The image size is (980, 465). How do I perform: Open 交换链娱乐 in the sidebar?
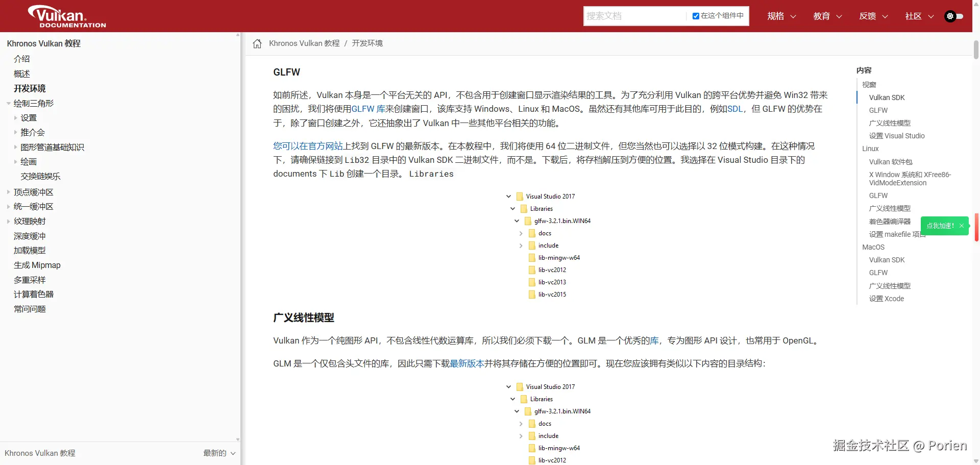pyautogui.click(x=40, y=177)
